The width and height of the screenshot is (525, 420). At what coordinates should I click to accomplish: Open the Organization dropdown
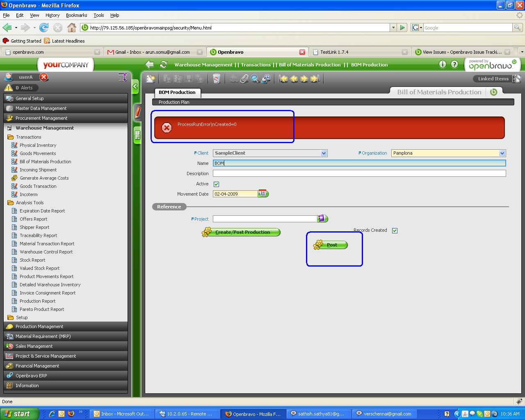[502, 153]
